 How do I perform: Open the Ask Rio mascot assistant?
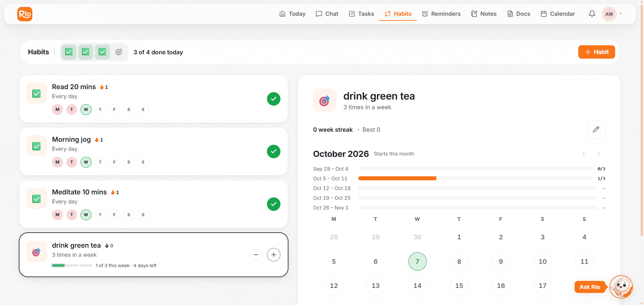pos(621,287)
